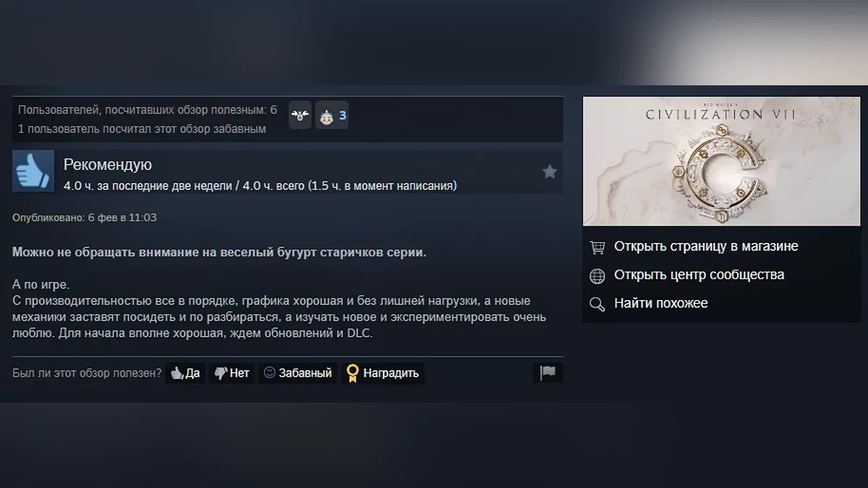The width and height of the screenshot is (868, 488).
Task: Click the Опубликовано 6 фев date line
Action: (85, 218)
